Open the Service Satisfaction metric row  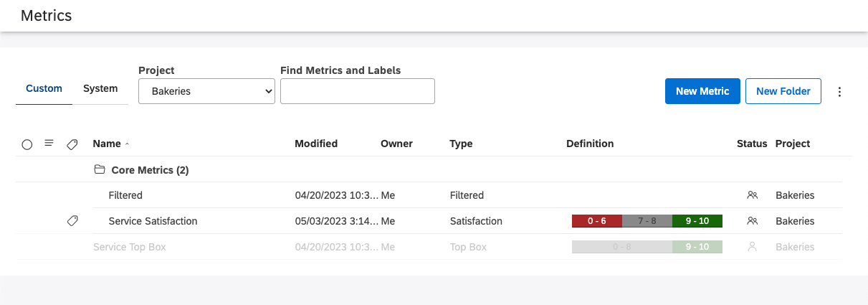(x=153, y=221)
